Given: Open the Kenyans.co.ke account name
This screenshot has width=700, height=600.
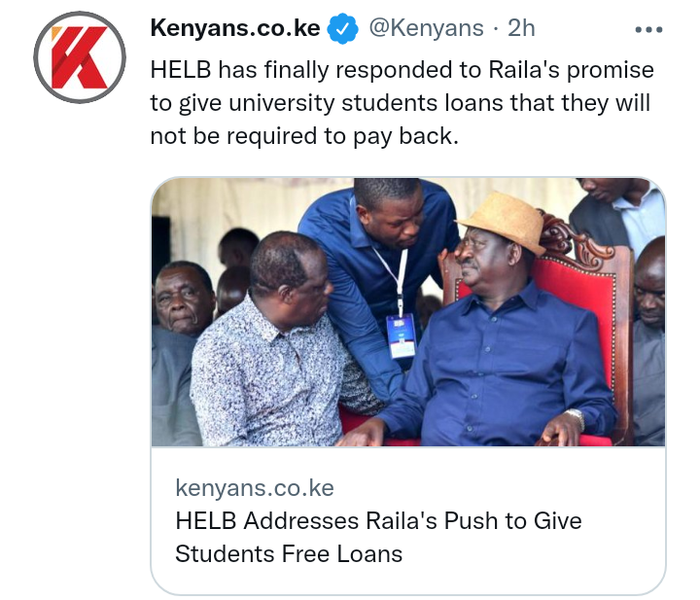Looking at the screenshot, I should [x=235, y=28].
